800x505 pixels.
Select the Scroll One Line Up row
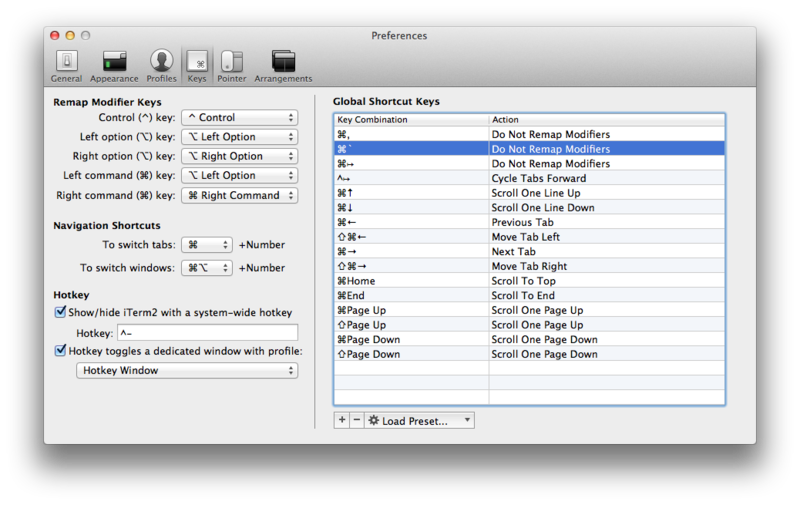(x=530, y=193)
